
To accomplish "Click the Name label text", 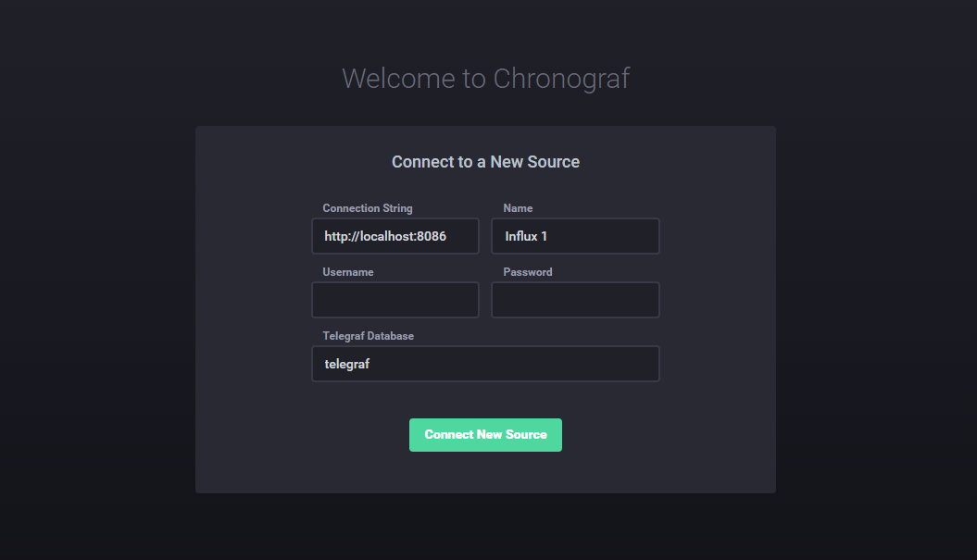I will coord(518,208).
